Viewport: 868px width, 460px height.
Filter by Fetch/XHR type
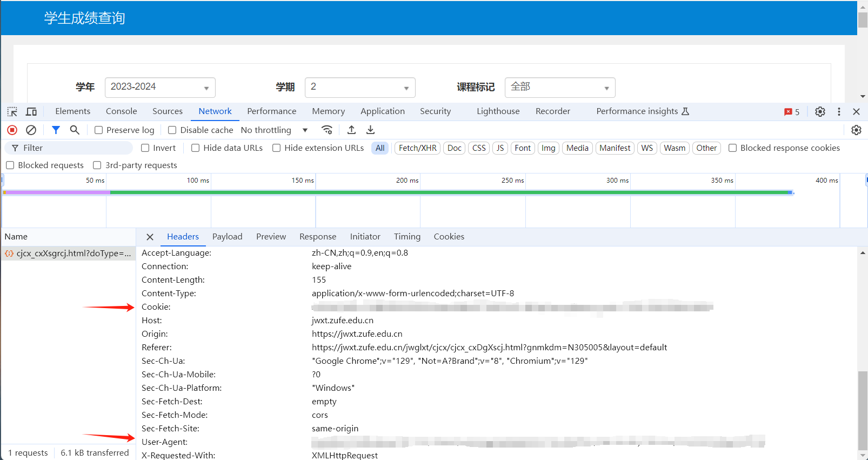point(418,148)
